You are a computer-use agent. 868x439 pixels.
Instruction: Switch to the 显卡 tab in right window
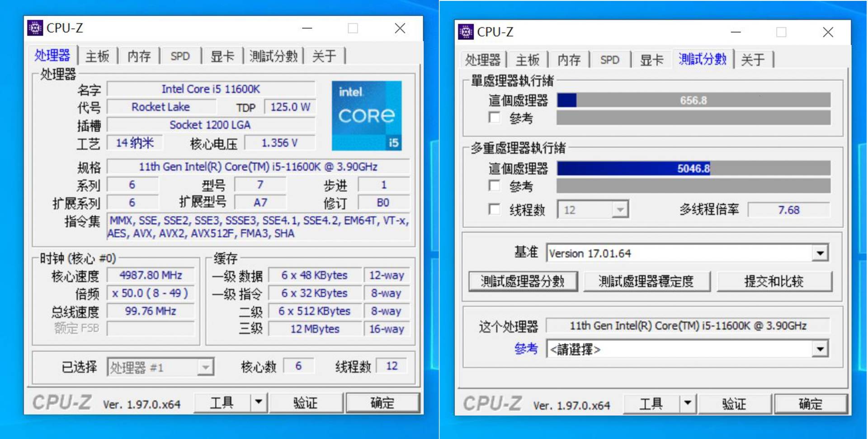pyautogui.click(x=651, y=59)
